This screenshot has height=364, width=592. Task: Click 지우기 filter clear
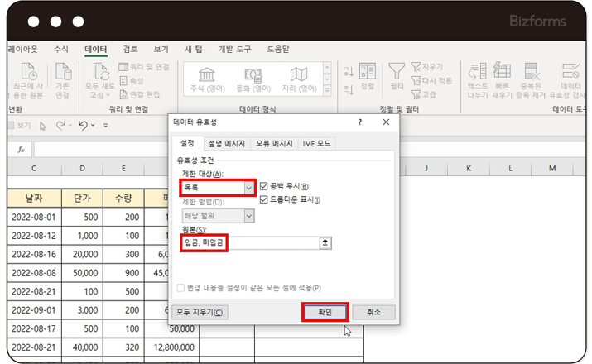click(426, 67)
